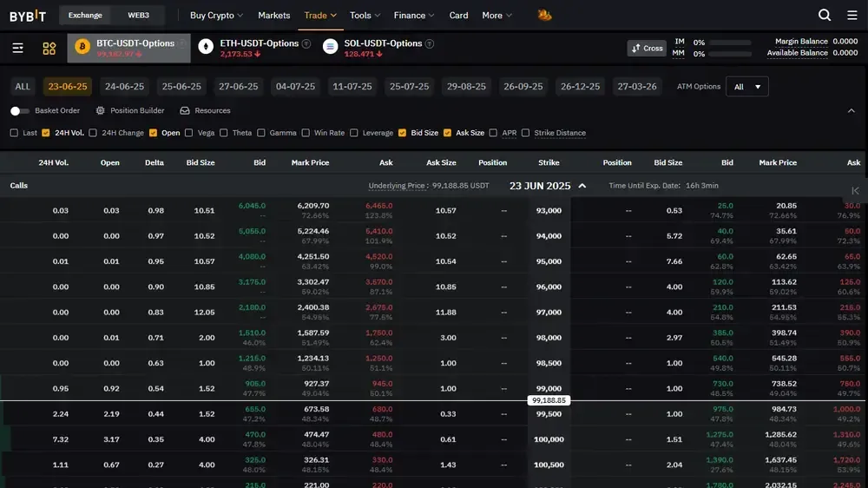
Task: Open the Card menu item
Action: pos(458,16)
